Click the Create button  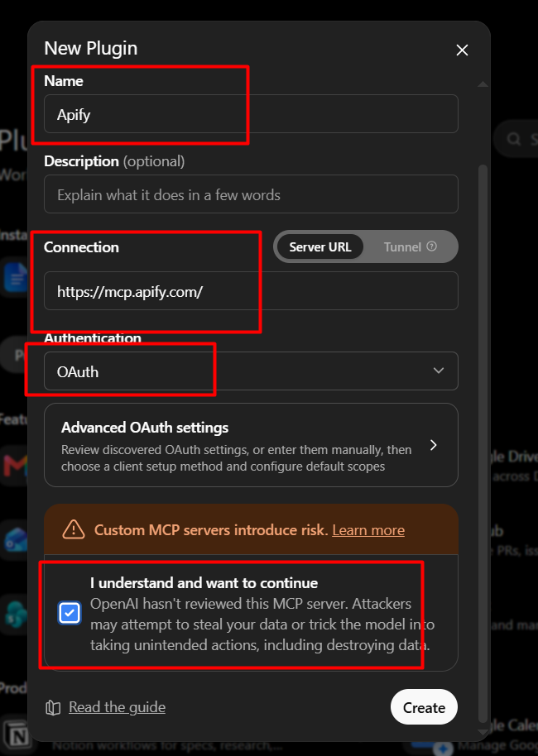424,707
